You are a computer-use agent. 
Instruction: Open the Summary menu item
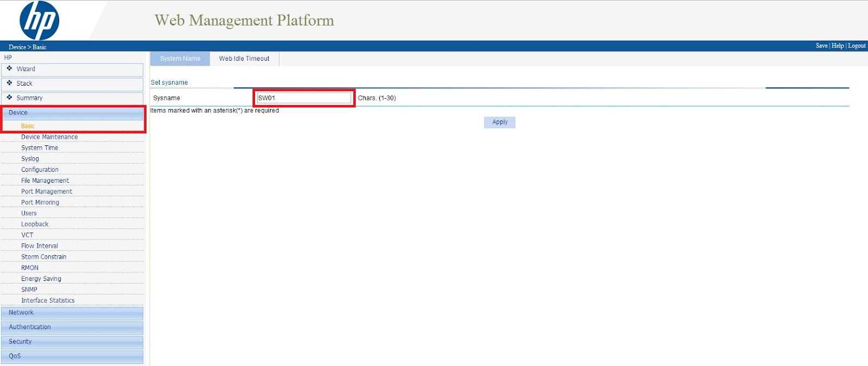click(29, 98)
